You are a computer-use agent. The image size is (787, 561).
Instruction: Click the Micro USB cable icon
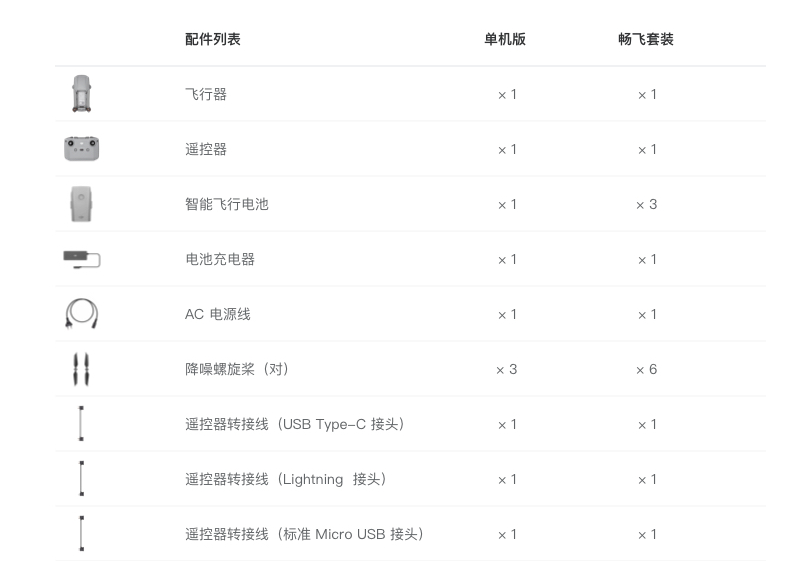81,534
